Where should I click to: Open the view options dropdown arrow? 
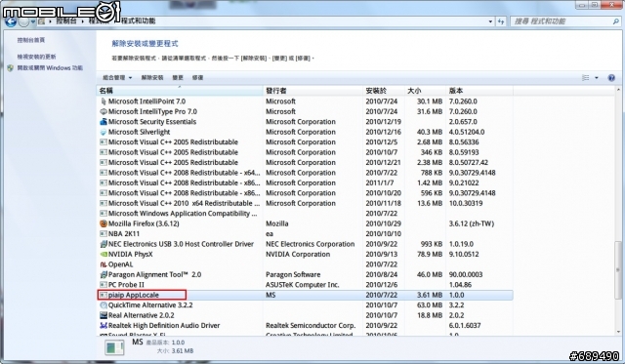pos(597,78)
